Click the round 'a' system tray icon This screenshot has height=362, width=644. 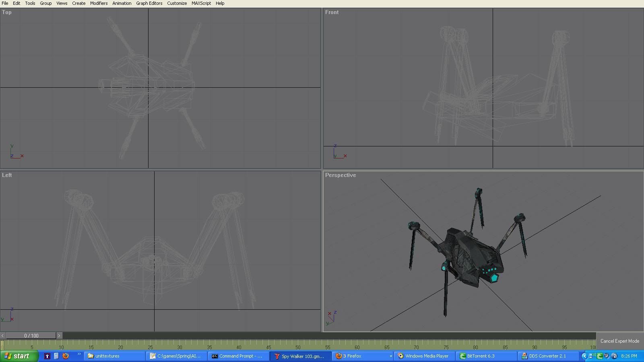coord(614,356)
